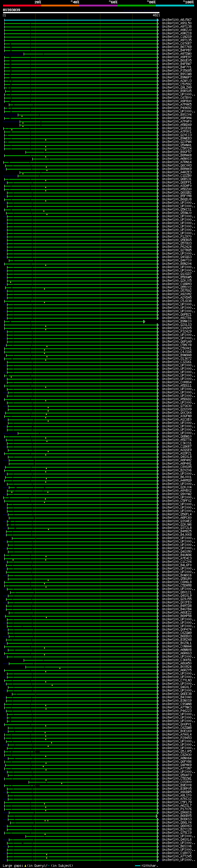Screen dimensions: 197x868
Task: Select the UniRef100_P32429 entry
Action: [177, 331]
